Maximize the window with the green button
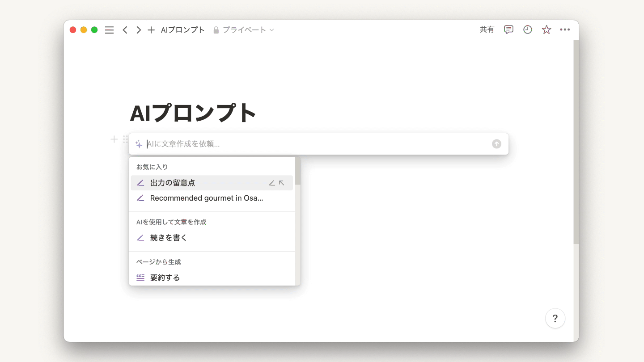Viewport: 644px width, 362px height. pos(94,30)
